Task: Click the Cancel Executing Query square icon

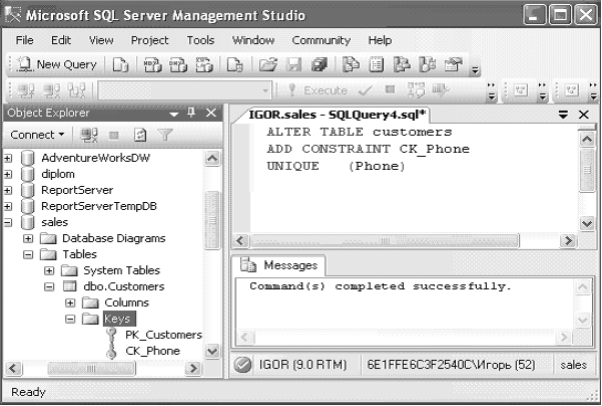Action: 390,90
